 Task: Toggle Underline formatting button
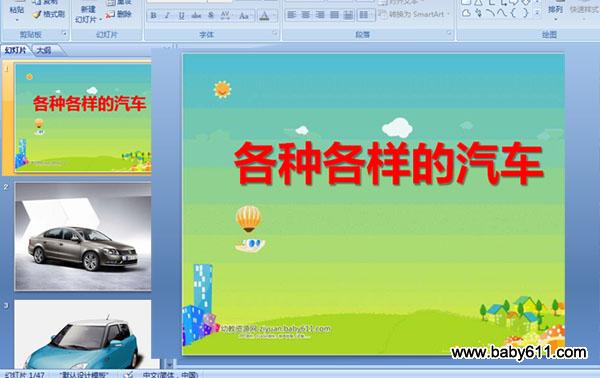(x=181, y=16)
